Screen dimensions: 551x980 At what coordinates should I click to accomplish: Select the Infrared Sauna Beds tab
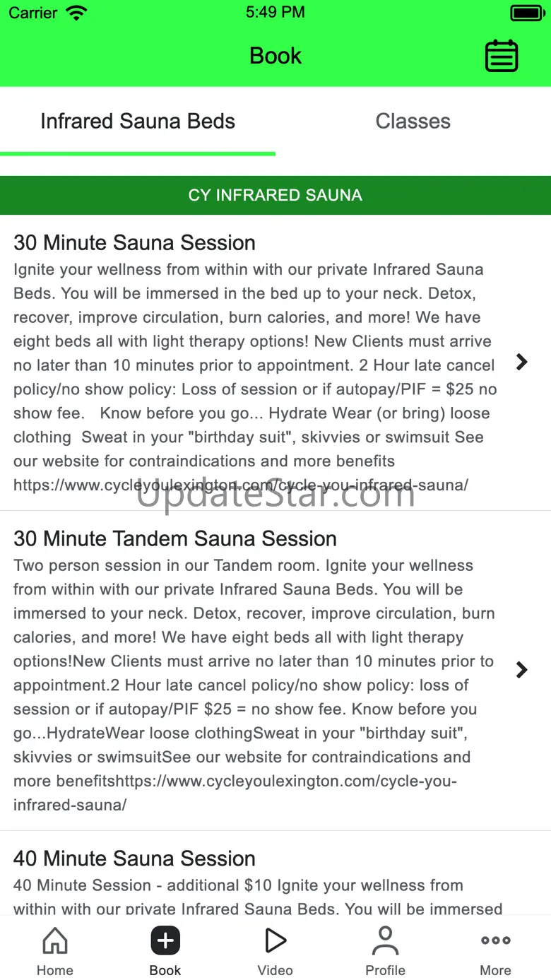click(138, 121)
